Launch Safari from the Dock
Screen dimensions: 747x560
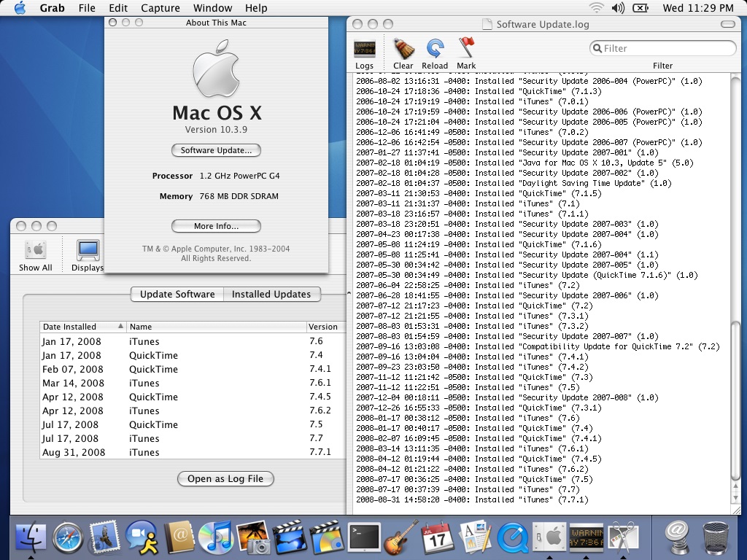[68, 537]
